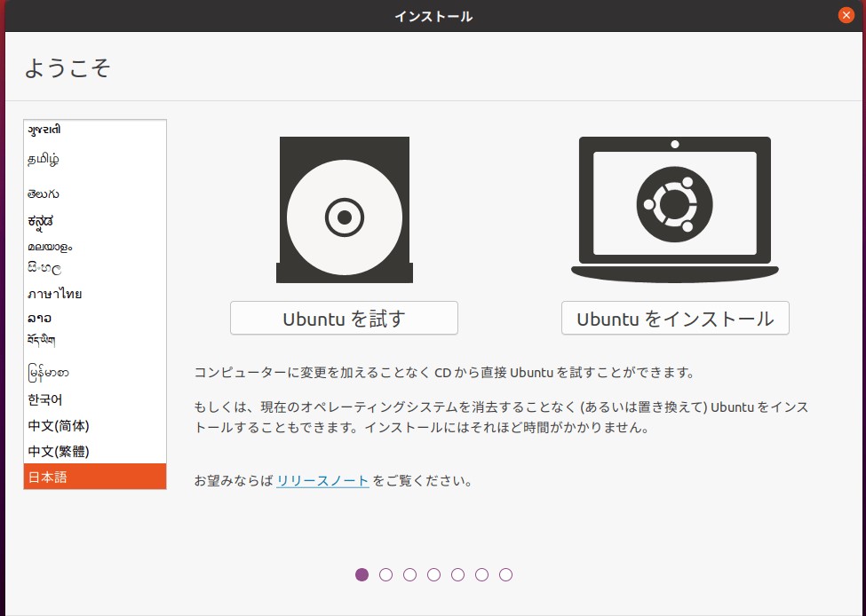Click the Ubuntu を試す button
The image size is (866, 616).
344,318
